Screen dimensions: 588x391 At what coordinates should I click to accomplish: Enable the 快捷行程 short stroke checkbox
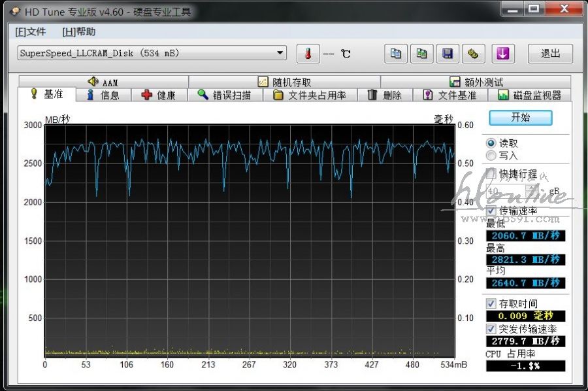coord(491,174)
